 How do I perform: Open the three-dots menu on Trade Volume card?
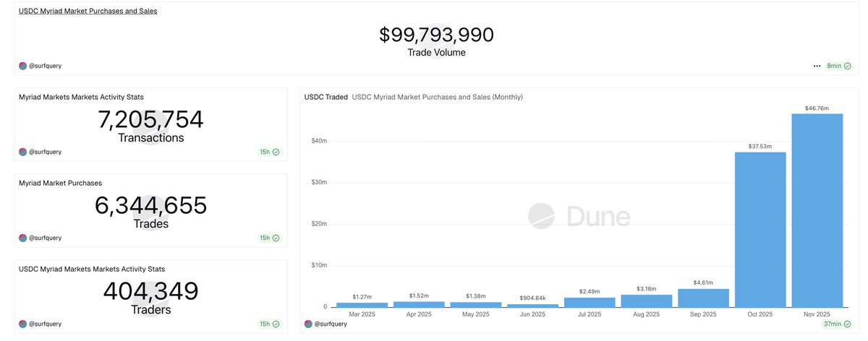click(817, 66)
